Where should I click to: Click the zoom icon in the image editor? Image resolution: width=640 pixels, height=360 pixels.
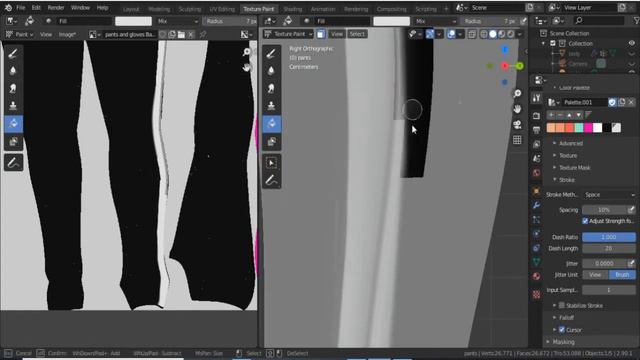(x=247, y=52)
